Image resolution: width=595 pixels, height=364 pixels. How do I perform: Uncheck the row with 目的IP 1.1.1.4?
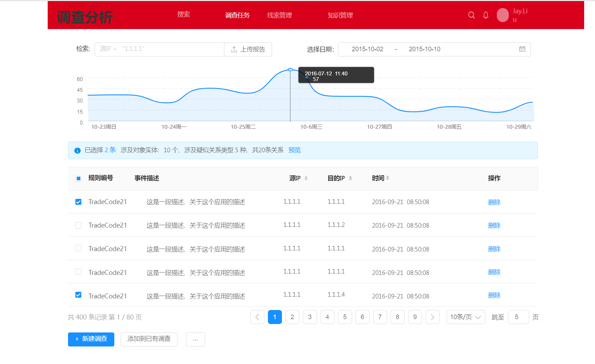pyautogui.click(x=79, y=295)
